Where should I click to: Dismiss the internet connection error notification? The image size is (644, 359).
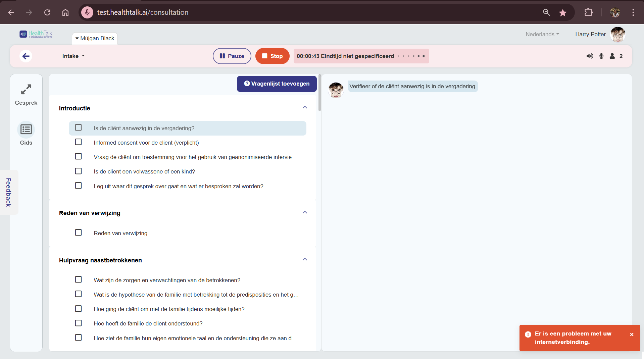[632, 335]
